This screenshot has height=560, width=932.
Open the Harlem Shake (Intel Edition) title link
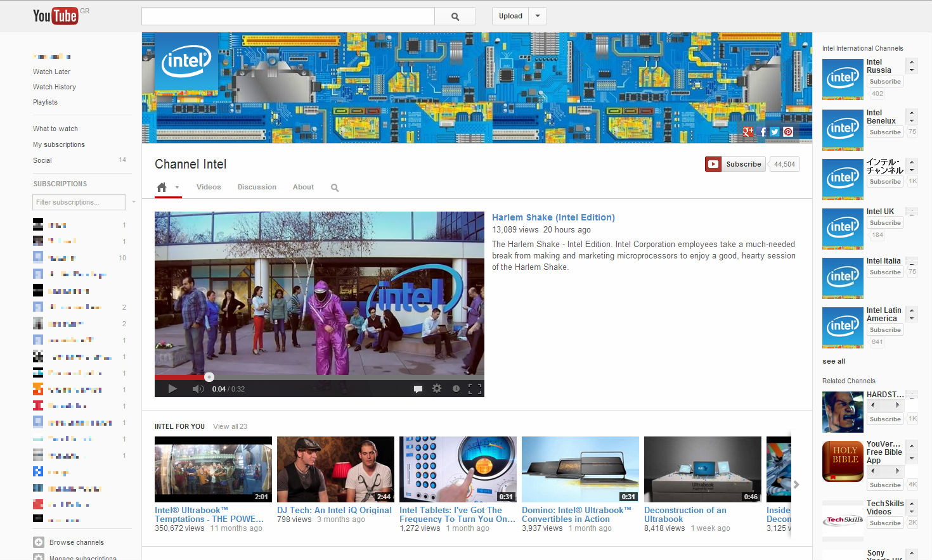coord(553,217)
